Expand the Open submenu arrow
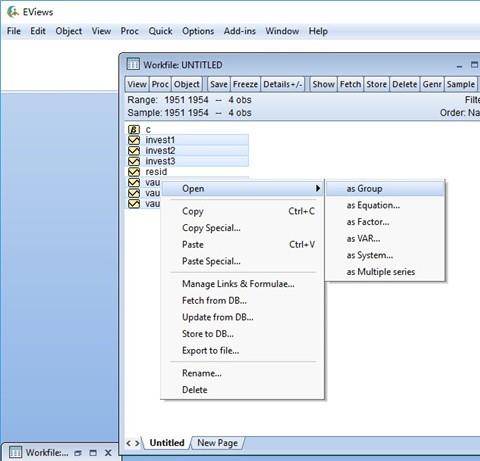 [318, 188]
